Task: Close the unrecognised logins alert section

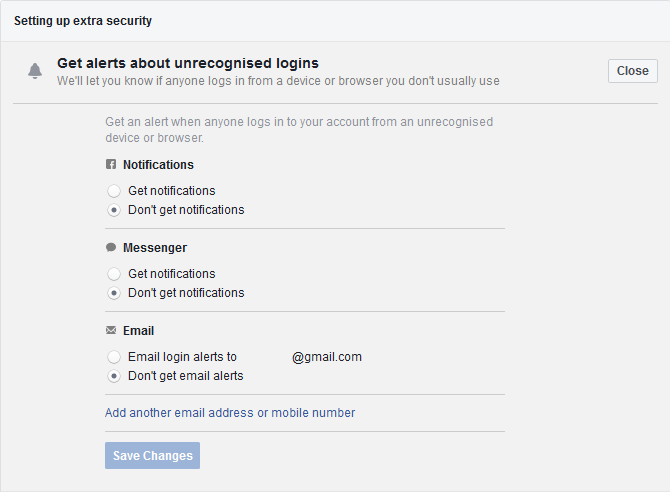Action: [632, 71]
